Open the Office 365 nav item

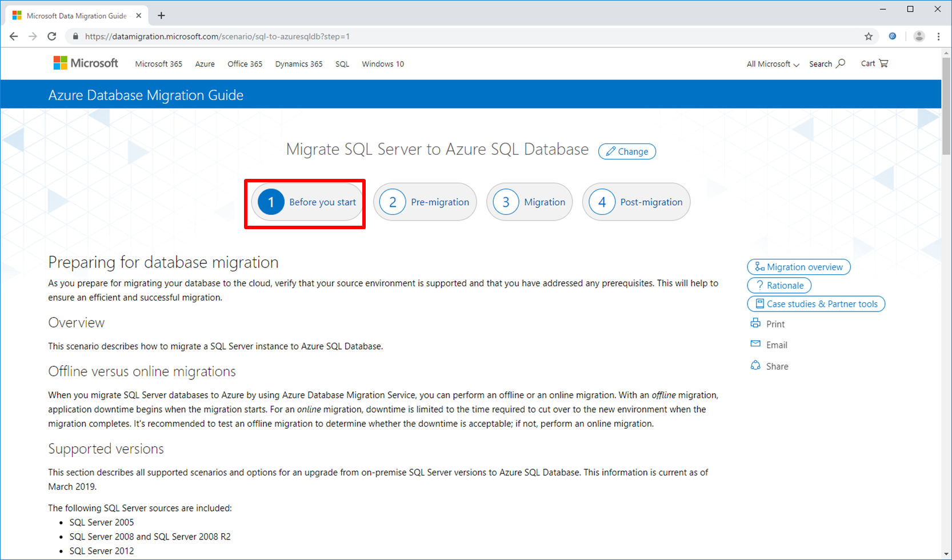(x=245, y=64)
